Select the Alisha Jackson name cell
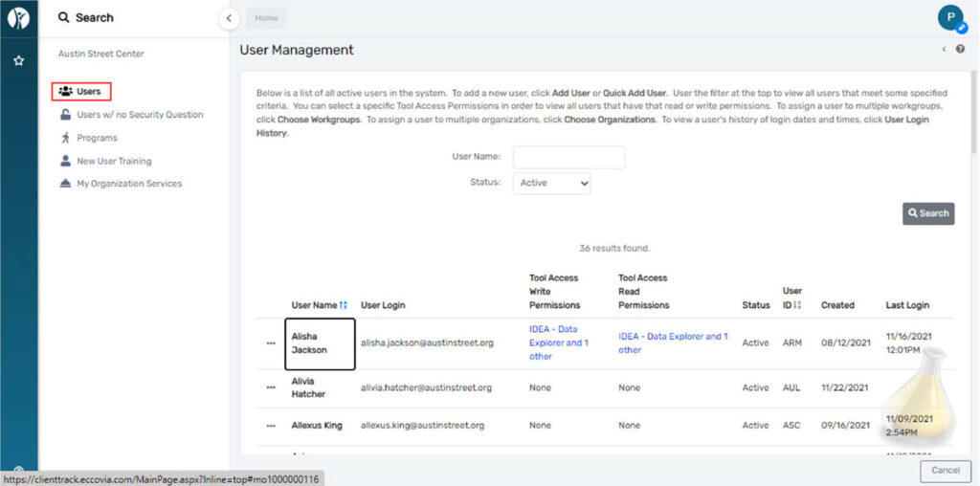The height and width of the screenshot is (486, 980). pyautogui.click(x=320, y=342)
